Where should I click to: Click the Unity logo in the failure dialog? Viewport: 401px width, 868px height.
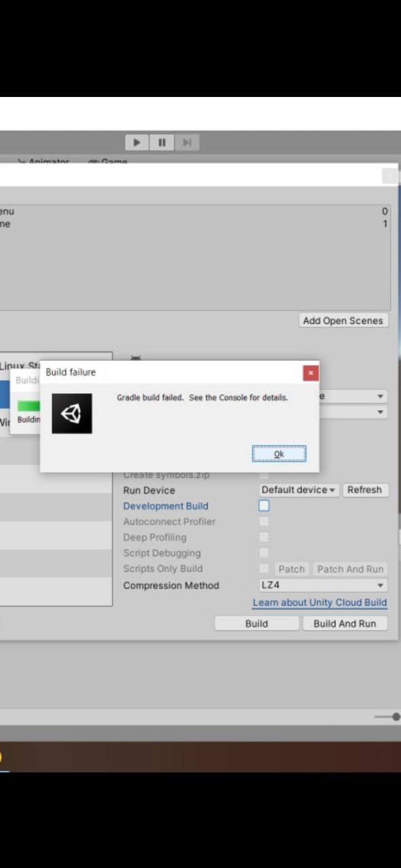tap(72, 413)
